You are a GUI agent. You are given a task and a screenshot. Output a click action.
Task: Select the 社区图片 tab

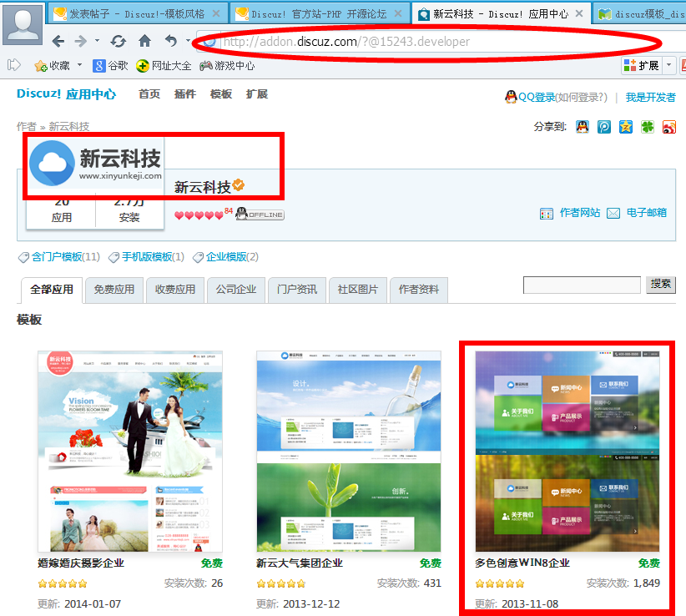358,290
